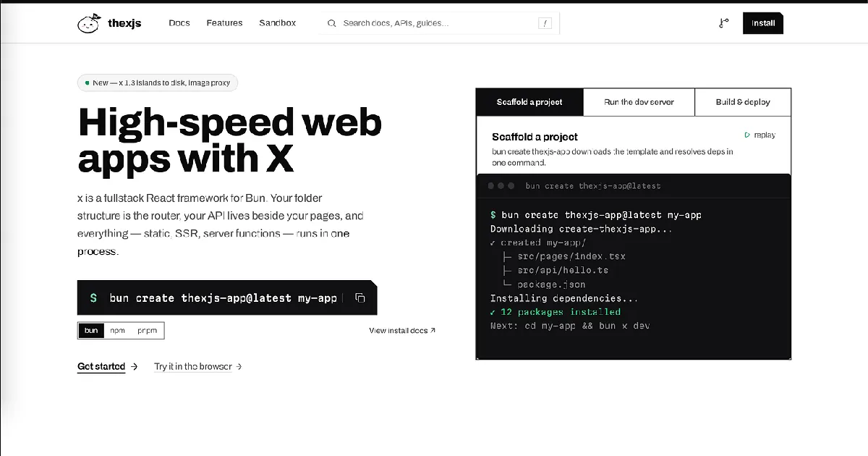Click the thexjs bun logo icon
This screenshot has height=456, width=868.
pos(89,23)
